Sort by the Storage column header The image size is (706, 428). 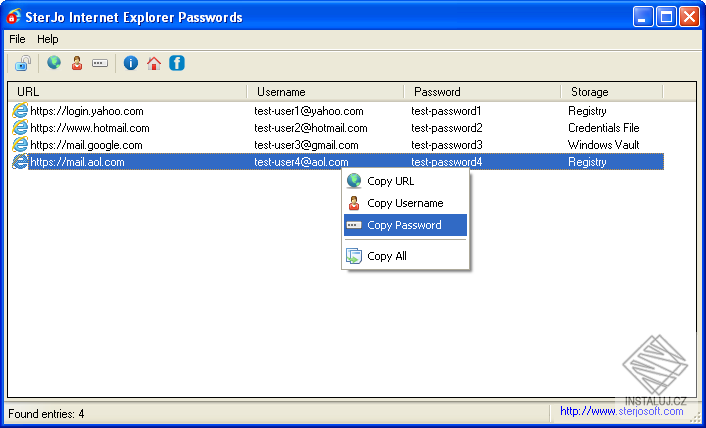pyautogui.click(x=612, y=92)
